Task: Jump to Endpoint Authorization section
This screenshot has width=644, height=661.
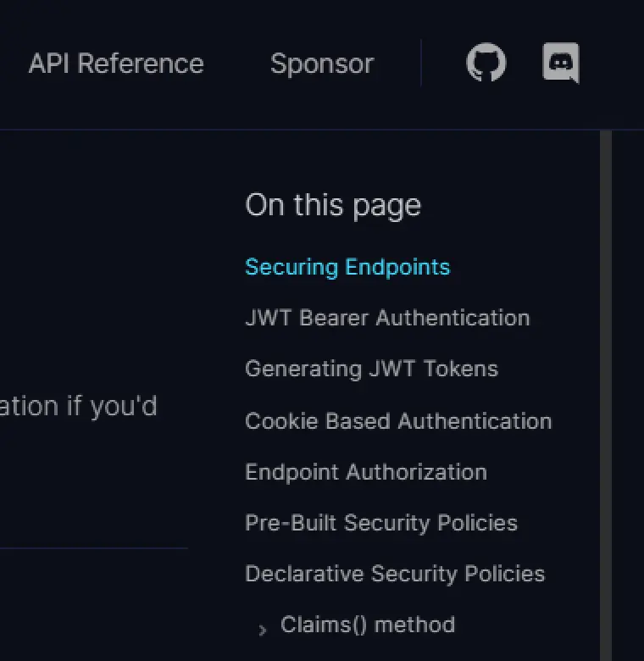Action: click(x=366, y=472)
